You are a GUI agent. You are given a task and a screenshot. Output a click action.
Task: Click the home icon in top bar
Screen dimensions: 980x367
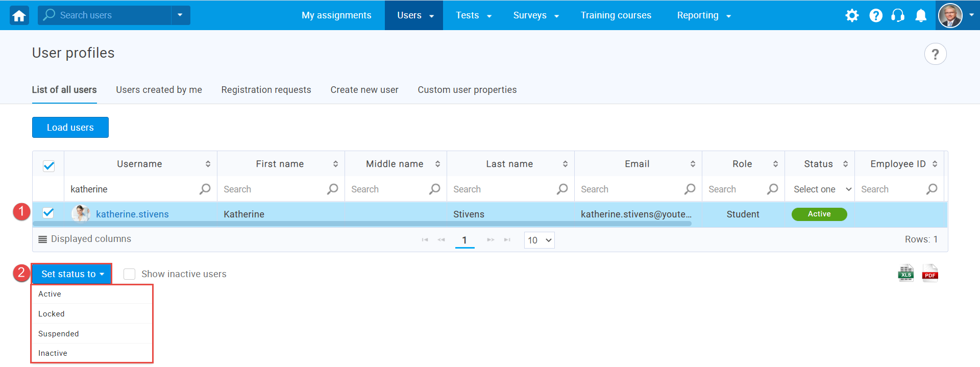(19, 15)
